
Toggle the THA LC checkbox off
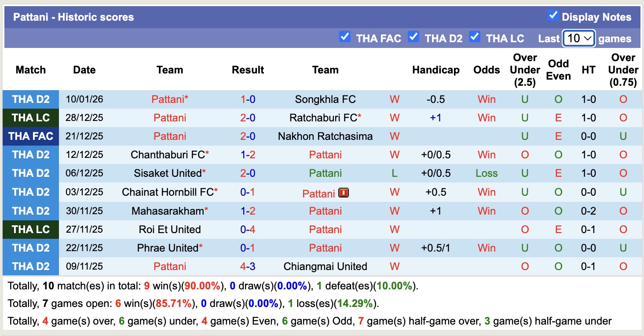coord(475,37)
